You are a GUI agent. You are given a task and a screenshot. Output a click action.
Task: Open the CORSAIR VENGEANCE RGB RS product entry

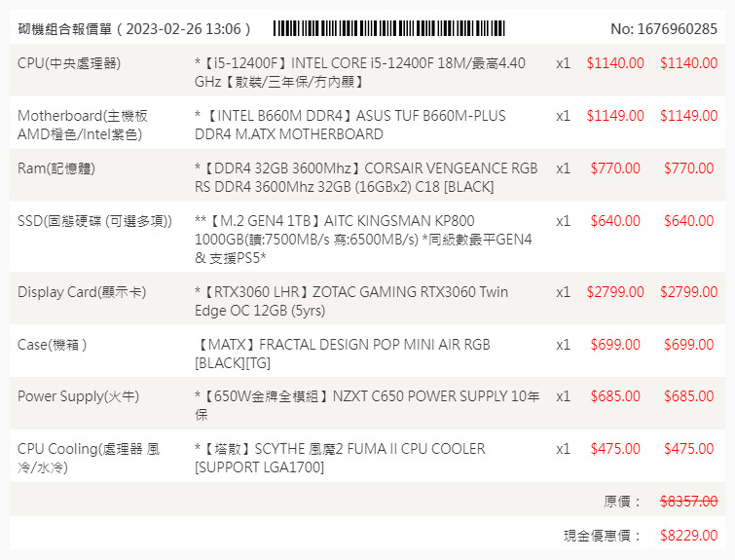click(x=365, y=177)
